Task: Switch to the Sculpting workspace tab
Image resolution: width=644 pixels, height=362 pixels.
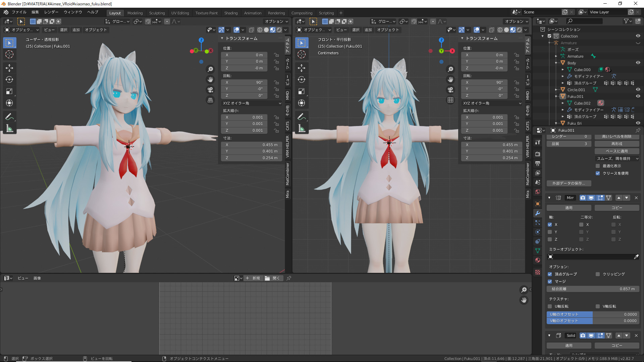Action: [157, 13]
